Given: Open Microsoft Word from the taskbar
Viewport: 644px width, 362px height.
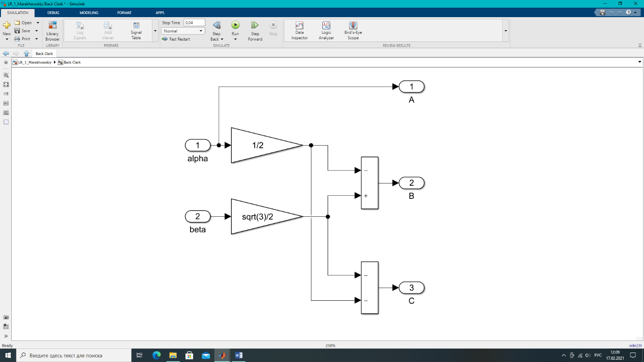Looking at the screenshot, I should tap(239, 355).
